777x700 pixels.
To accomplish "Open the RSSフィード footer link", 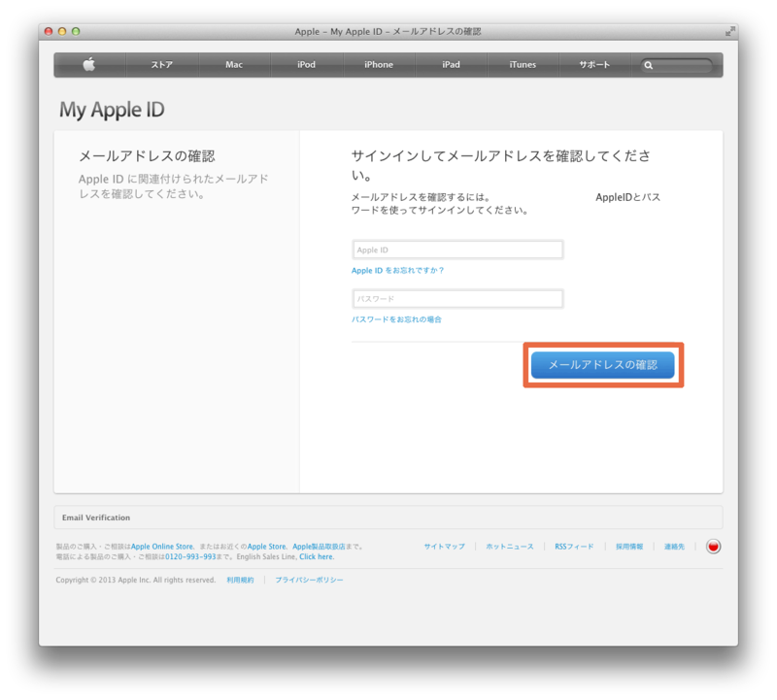I will tap(574, 547).
